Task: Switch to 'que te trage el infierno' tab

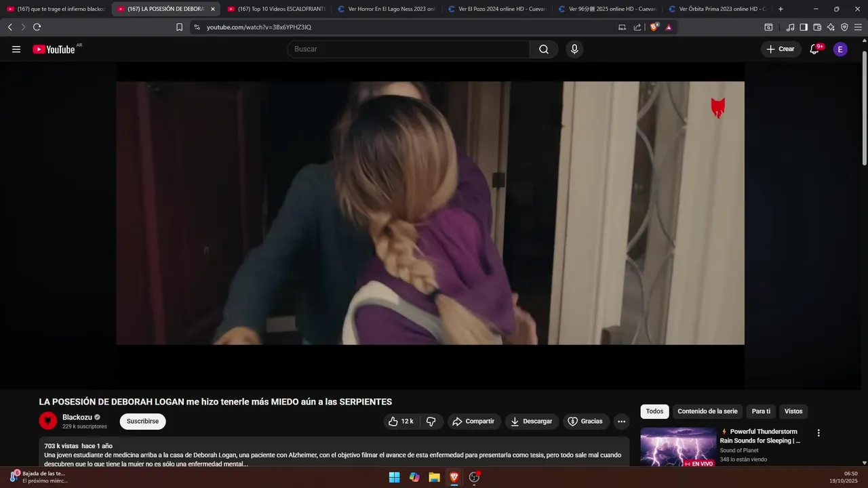Action: (x=55, y=9)
